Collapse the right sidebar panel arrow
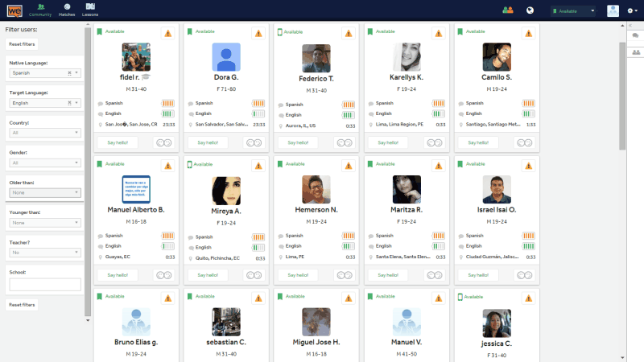This screenshot has height=362, width=644. pos(630,26)
